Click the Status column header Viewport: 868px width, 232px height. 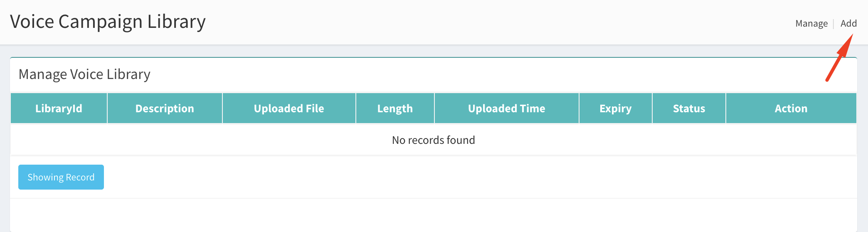click(689, 109)
